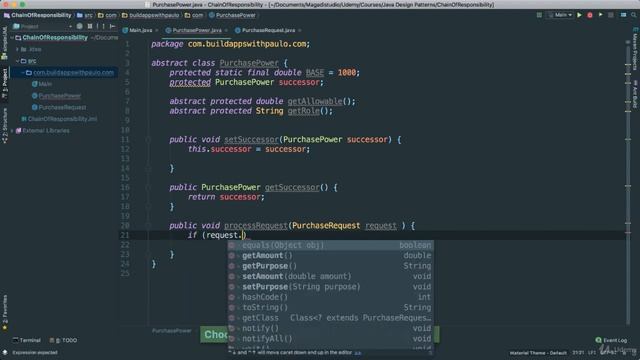Viewport: 640px width, 360px height.
Task: Choose setPurpose(String purpose) completion
Action: click(330, 287)
